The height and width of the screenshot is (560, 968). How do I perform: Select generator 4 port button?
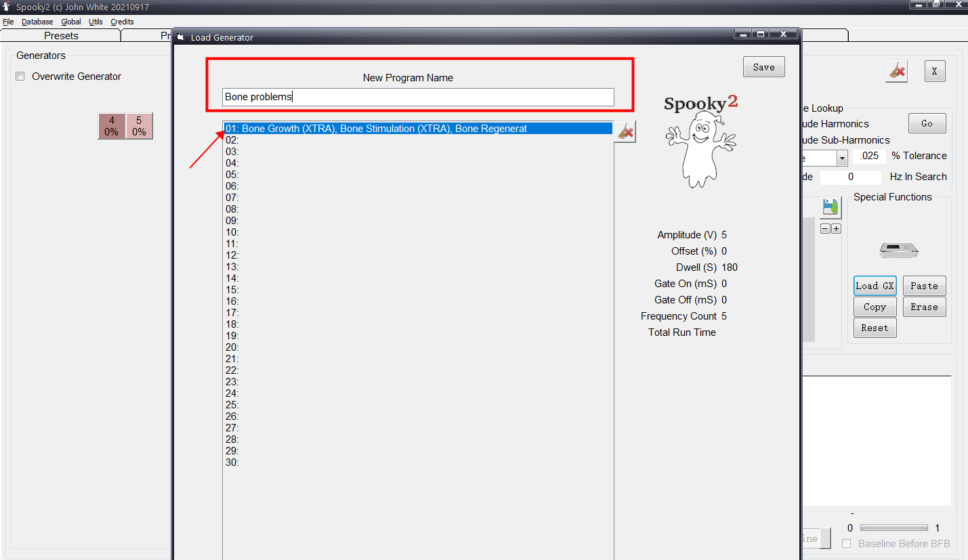pyautogui.click(x=112, y=126)
